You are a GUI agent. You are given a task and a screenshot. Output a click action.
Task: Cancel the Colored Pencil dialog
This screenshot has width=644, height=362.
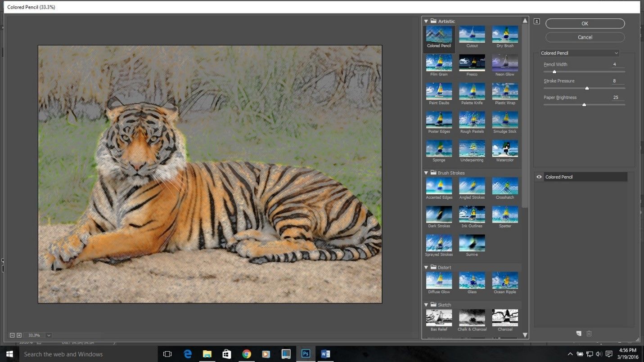tap(584, 37)
